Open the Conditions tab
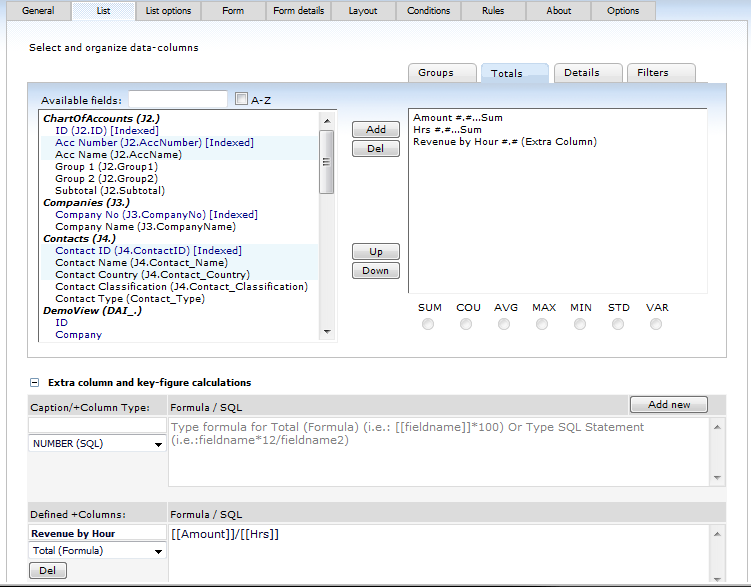The width and height of the screenshot is (751, 587). pyautogui.click(x=429, y=11)
